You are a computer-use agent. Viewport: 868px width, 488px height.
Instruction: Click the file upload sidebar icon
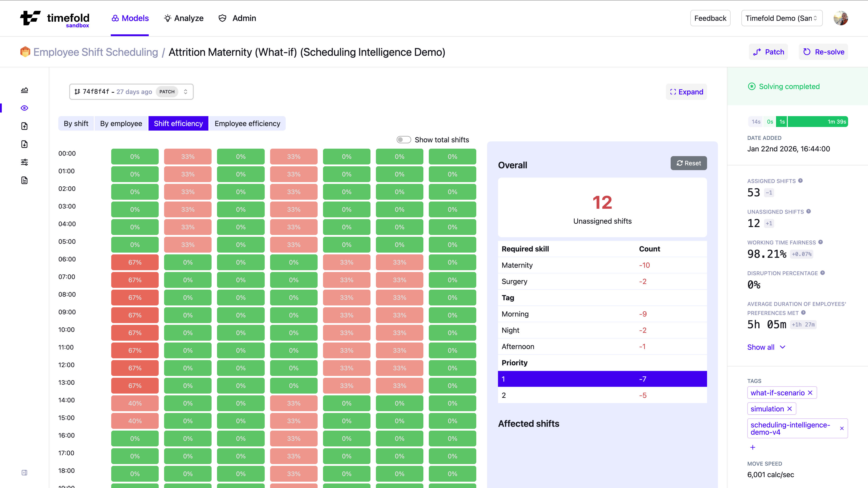[x=24, y=126]
